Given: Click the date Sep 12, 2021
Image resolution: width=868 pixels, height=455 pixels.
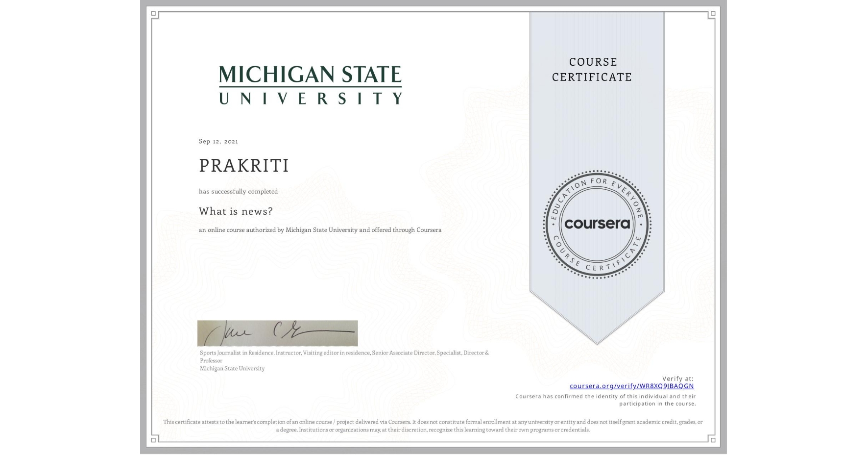Looking at the screenshot, I should (218, 141).
